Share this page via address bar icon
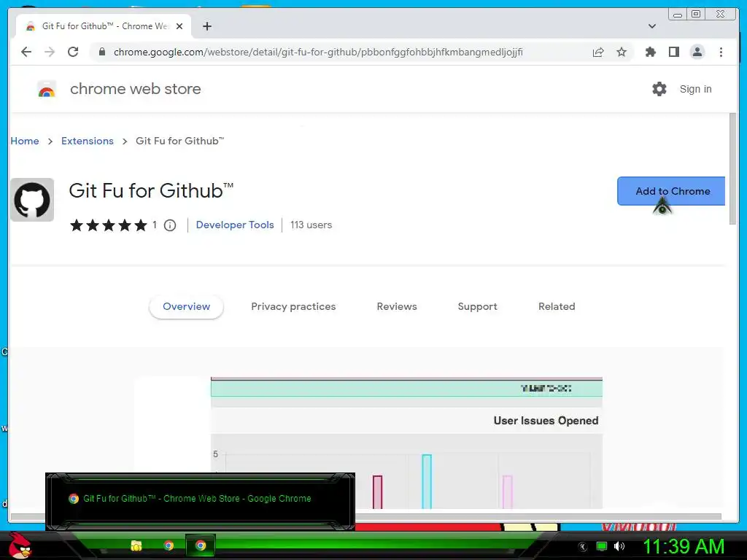This screenshot has width=747, height=560. pyautogui.click(x=598, y=52)
